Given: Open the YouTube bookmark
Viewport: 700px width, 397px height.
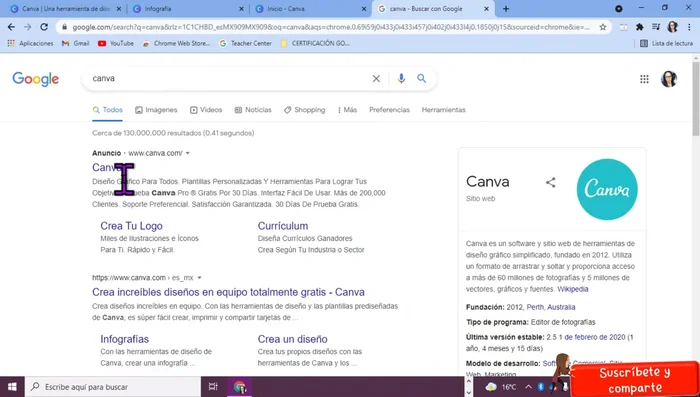Looking at the screenshot, I should (x=116, y=43).
